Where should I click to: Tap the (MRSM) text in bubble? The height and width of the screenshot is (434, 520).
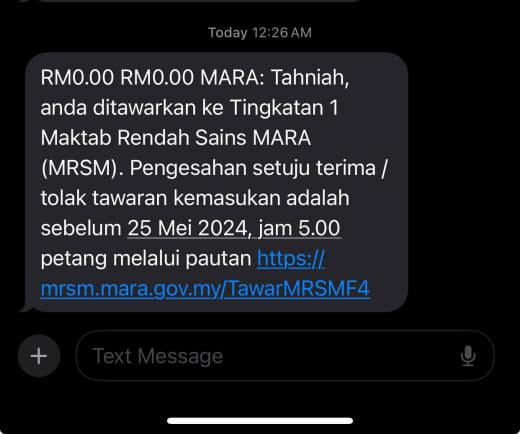click(82, 168)
